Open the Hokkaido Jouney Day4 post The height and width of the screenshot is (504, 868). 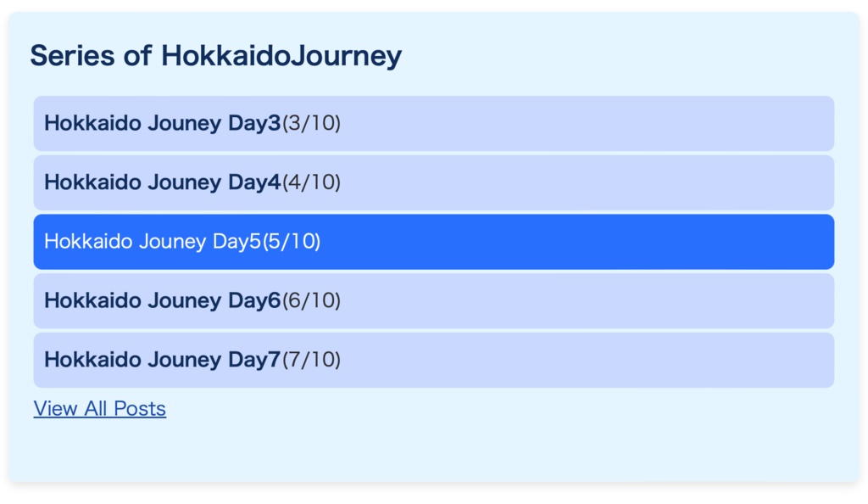pyautogui.click(x=161, y=182)
